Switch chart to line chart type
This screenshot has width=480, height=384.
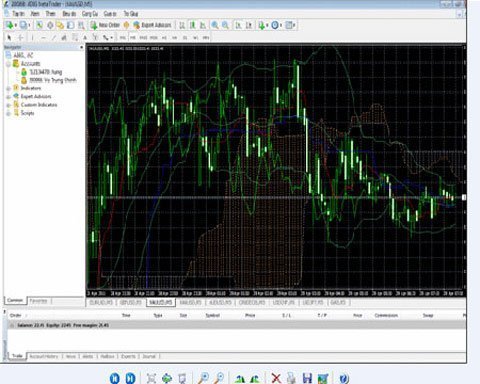[203, 25]
